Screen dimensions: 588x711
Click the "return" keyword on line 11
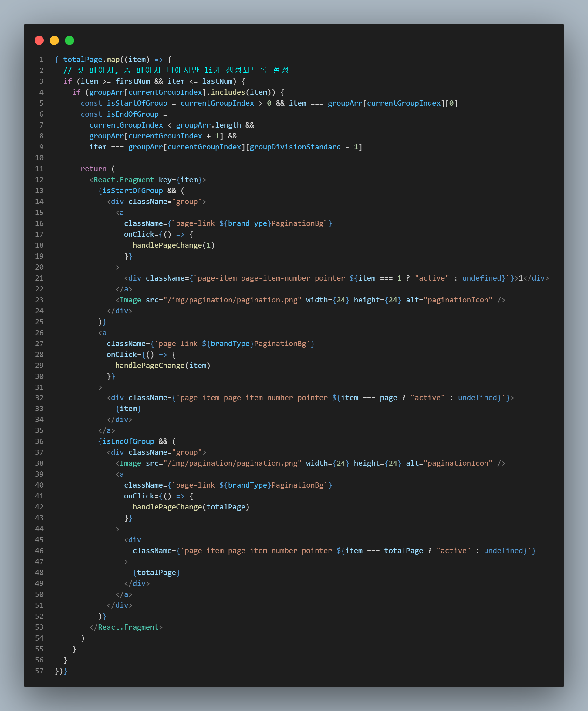click(93, 168)
